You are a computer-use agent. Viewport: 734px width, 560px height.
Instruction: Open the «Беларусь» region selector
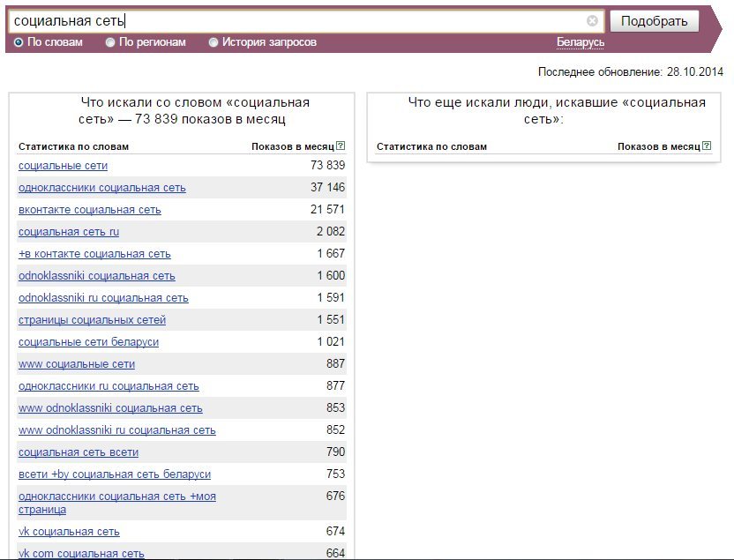580,42
